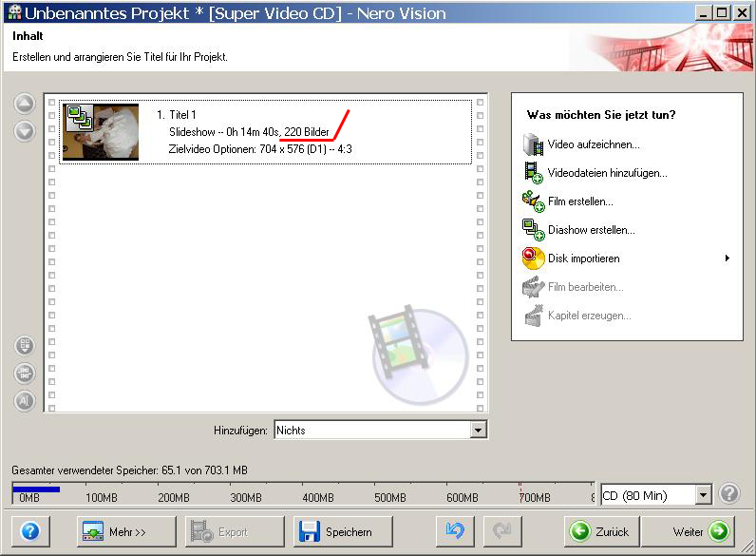The height and width of the screenshot is (556, 756).
Task: Click the Film erstellen icon
Action: click(x=533, y=201)
